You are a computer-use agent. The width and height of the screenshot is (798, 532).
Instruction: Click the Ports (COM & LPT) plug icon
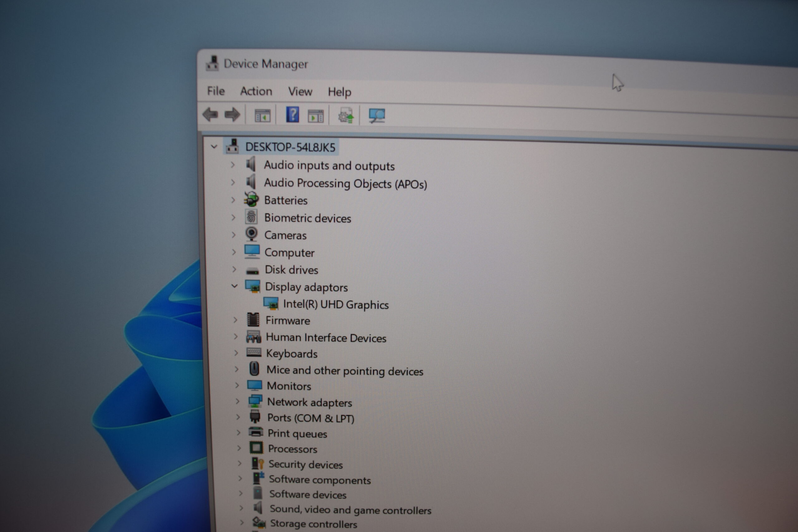255,417
